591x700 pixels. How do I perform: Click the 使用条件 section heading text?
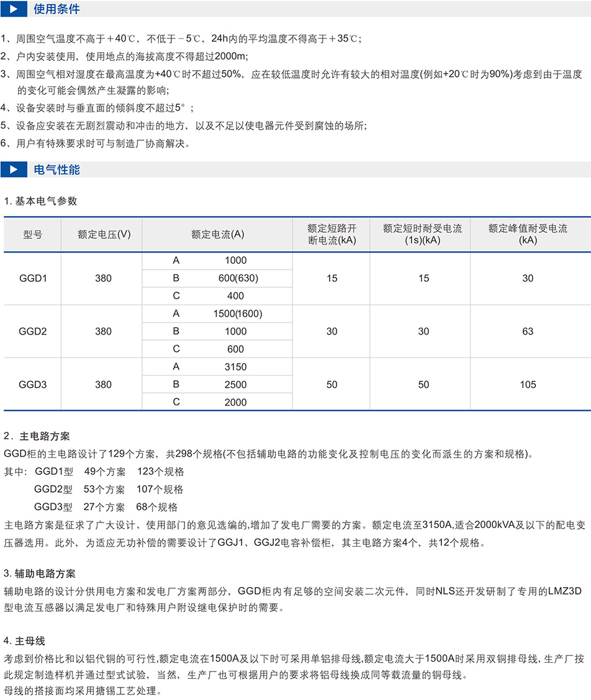click(x=56, y=10)
